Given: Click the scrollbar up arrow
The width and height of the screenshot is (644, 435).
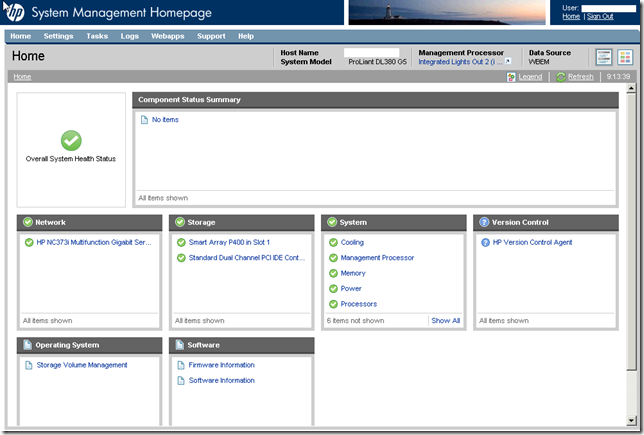Looking at the screenshot, I should click(x=630, y=89).
